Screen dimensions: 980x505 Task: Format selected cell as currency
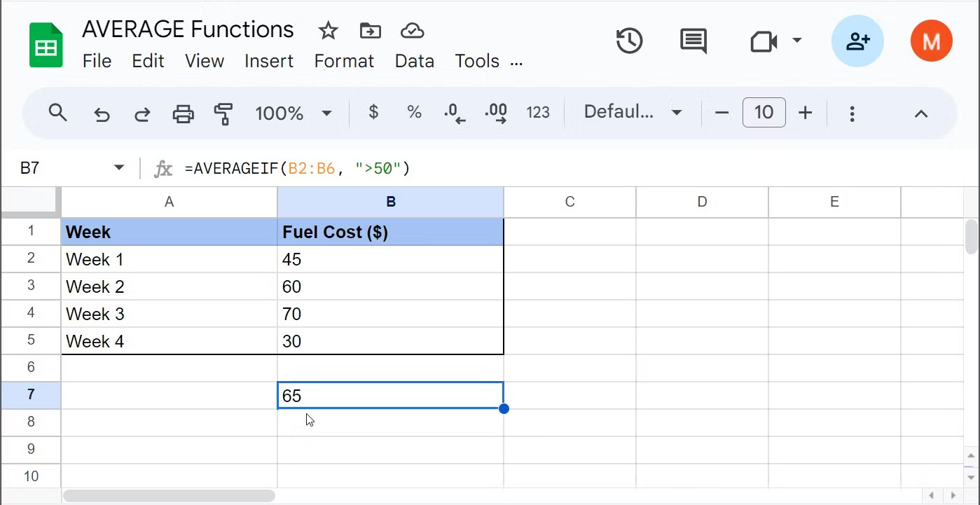373,112
